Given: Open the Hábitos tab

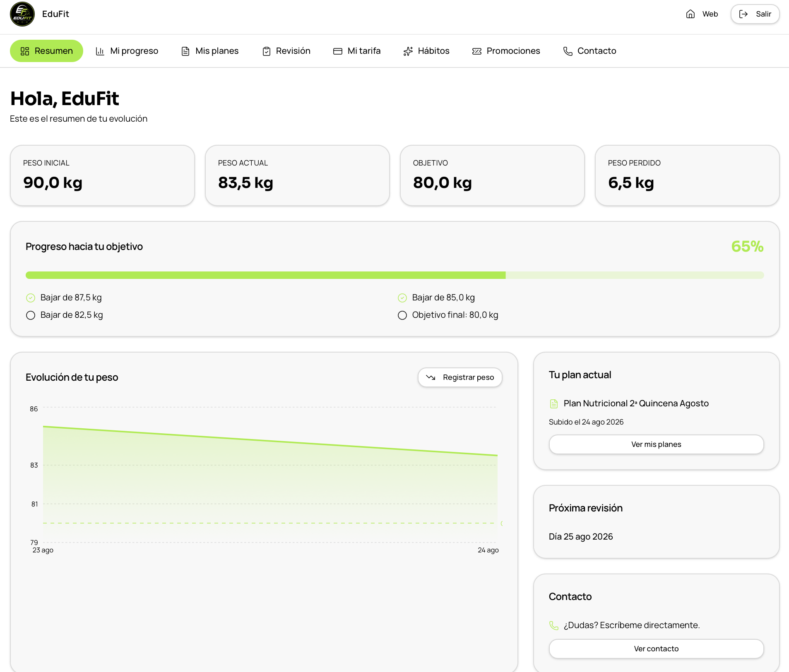Looking at the screenshot, I should pyautogui.click(x=426, y=51).
